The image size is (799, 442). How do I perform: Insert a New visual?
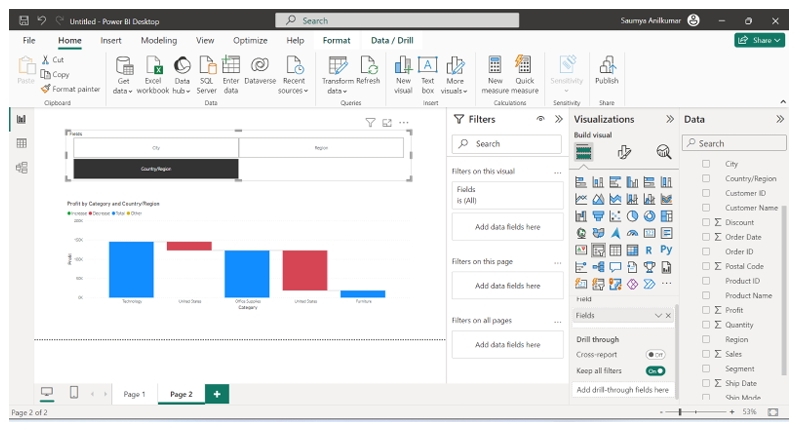403,75
